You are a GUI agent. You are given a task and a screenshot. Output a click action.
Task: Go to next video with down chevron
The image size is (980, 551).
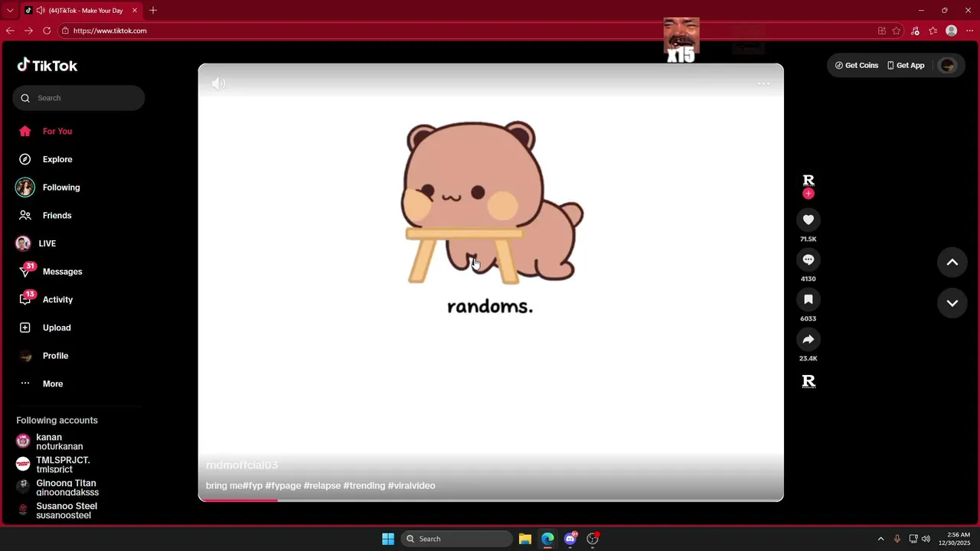[952, 303]
